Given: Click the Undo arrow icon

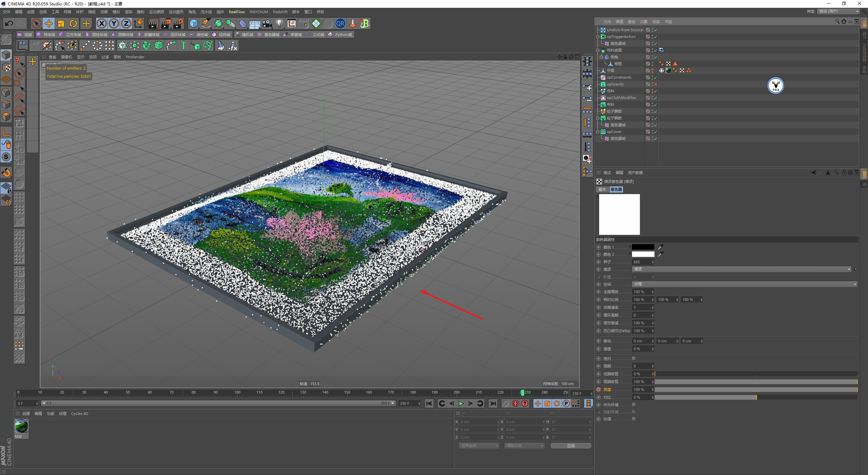Looking at the screenshot, I should (9, 23).
